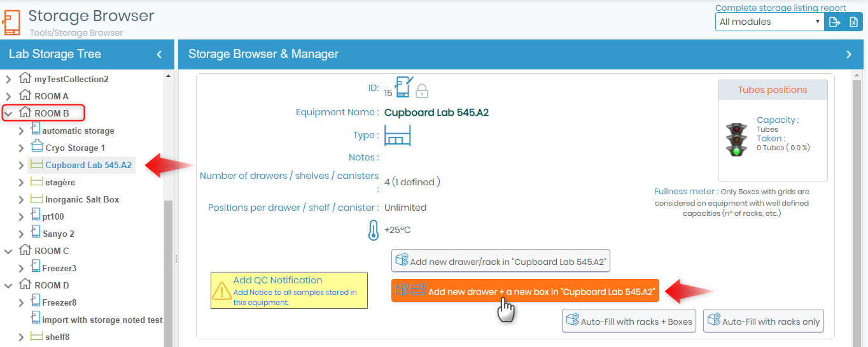Click the edit equipment icon next to ID
This screenshot has height=347, width=868.
tap(404, 87)
